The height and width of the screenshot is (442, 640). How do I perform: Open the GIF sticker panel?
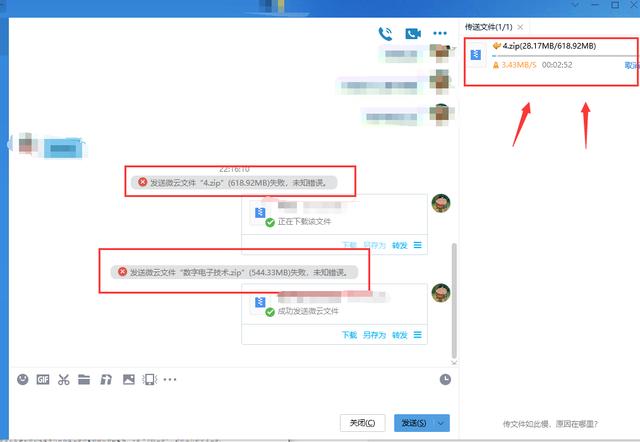tap(43, 380)
